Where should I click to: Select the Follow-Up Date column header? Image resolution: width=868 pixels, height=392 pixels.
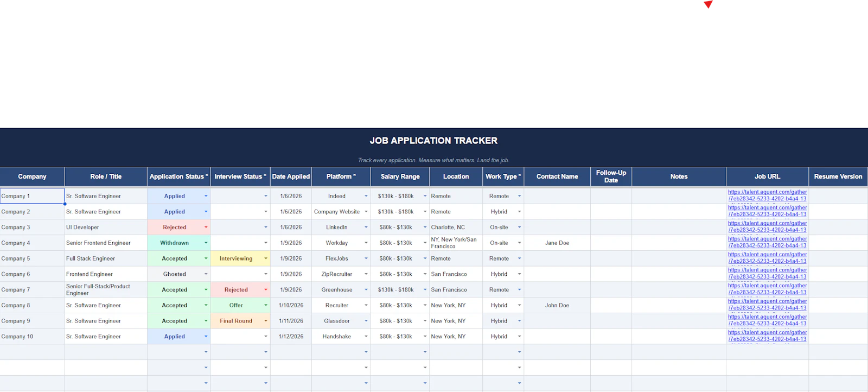pyautogui.click(x=611, y=176)
